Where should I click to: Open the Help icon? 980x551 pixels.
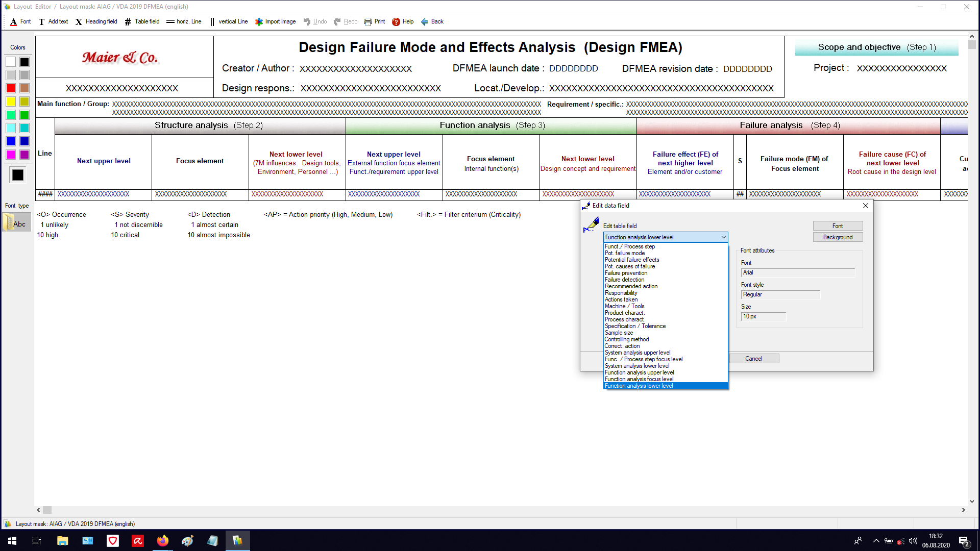click(x=396, y=22)
